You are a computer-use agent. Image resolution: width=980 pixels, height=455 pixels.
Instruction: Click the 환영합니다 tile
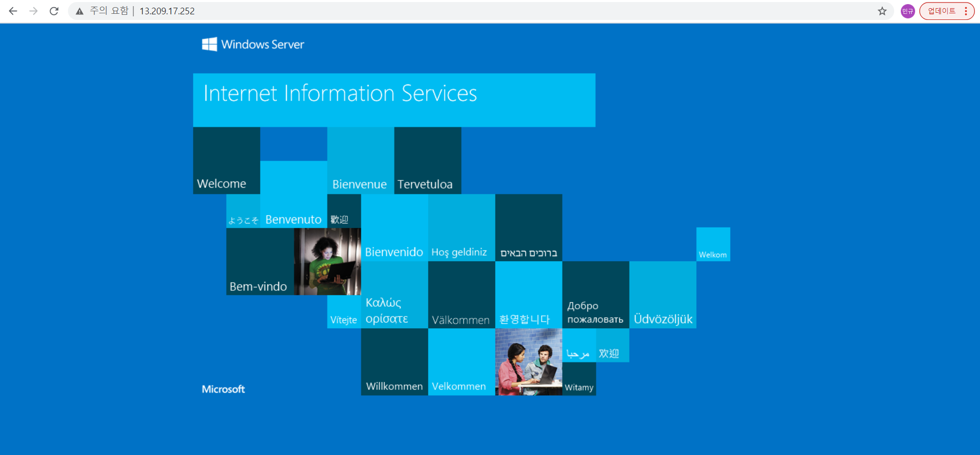coord(529,295)
